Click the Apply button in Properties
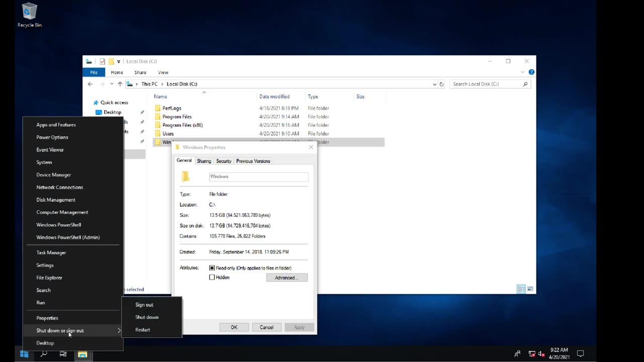The width and height of the screenshot is (644, 362). [x=299, y=327]
